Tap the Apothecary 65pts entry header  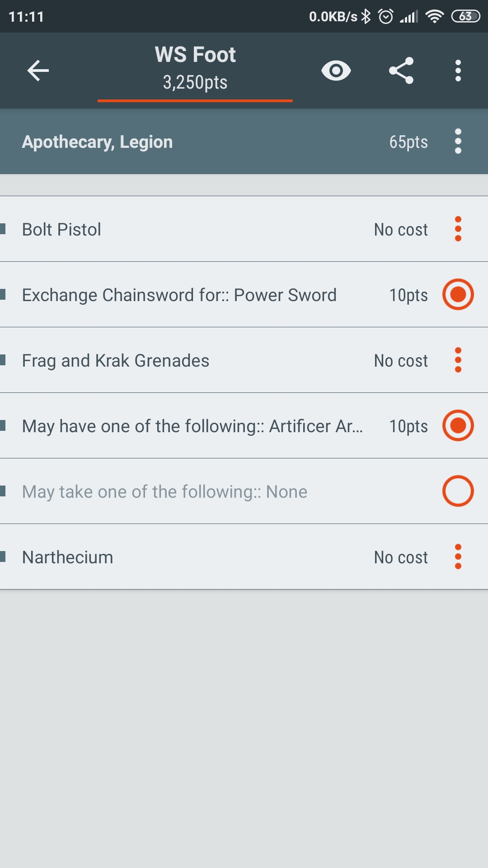[x=226, y=141]
